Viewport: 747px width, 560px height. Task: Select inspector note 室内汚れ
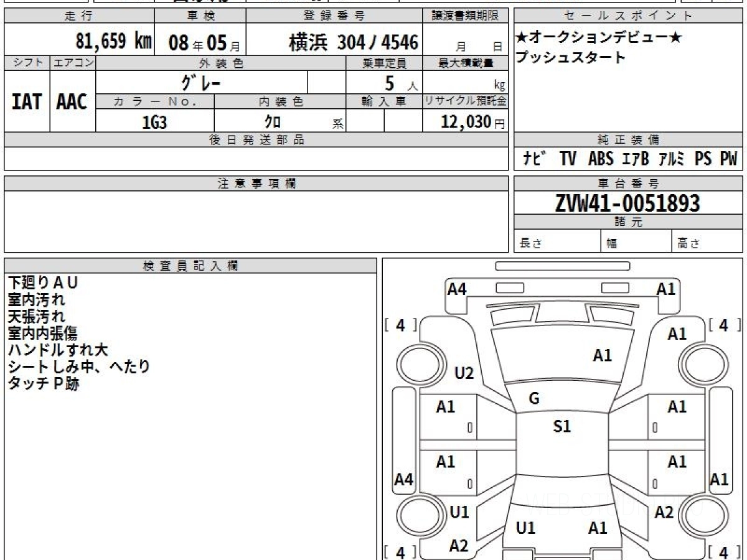tap(36, 299)
